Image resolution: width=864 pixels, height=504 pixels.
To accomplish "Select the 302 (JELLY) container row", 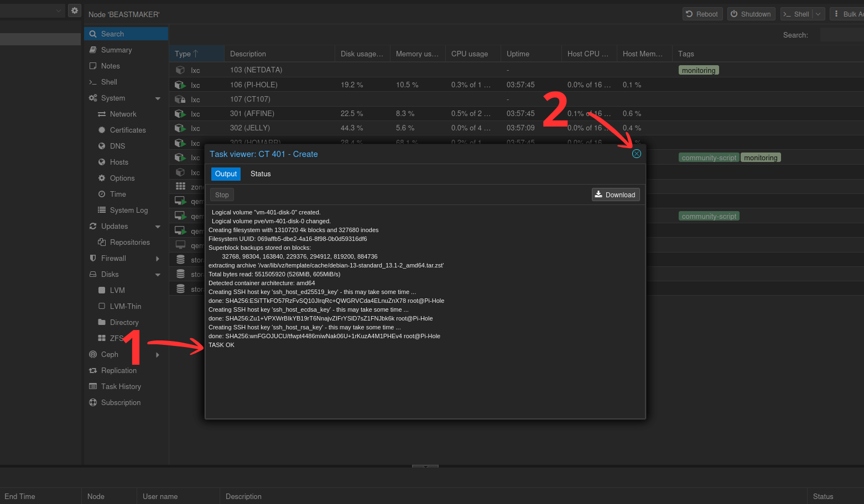I will click(x=516, y=128).
